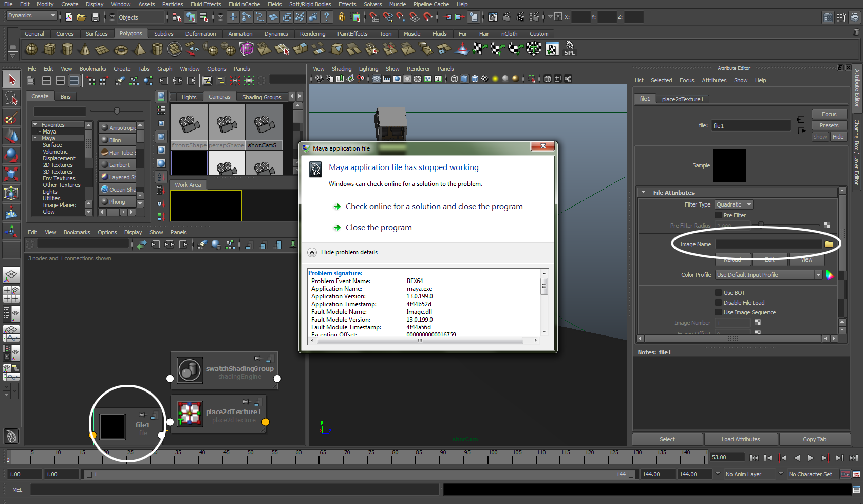Collapse the Favorites tree node
The height and width of the screenshot is (504, 863).
[35, 125]
